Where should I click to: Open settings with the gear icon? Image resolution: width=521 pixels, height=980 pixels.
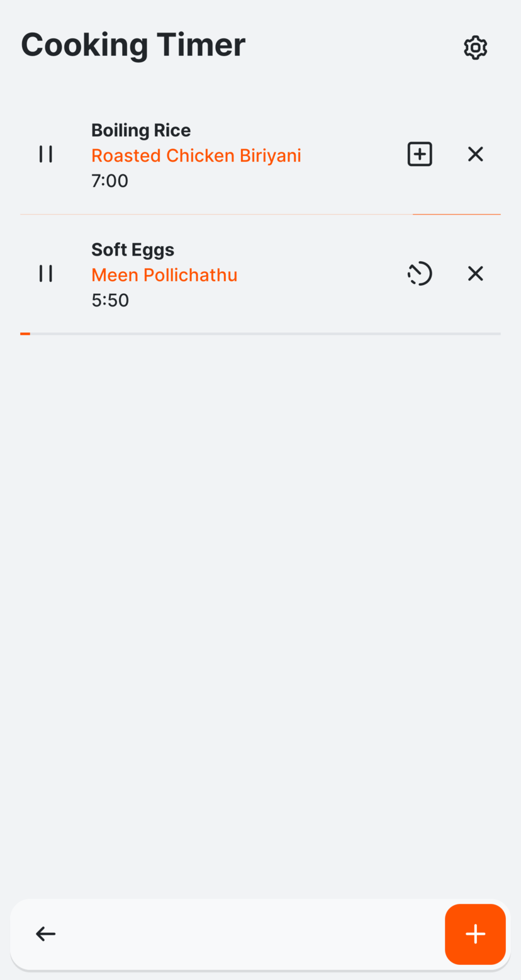pyautogui.click(x=475, y=48)
